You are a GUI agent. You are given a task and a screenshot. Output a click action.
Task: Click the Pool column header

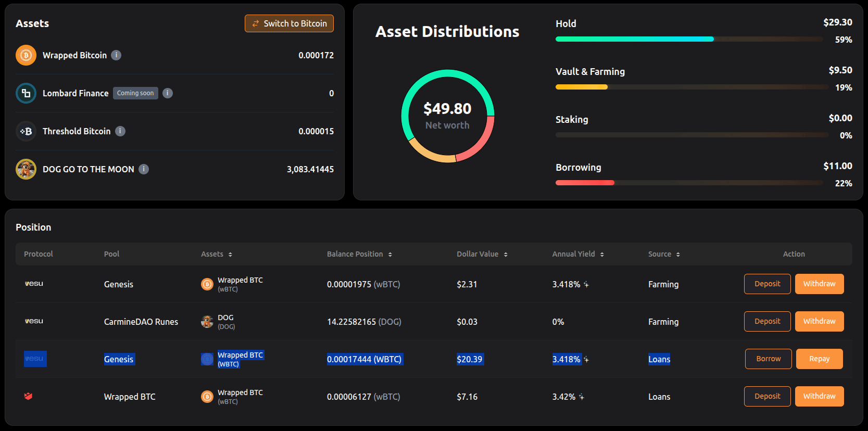[111, 254]
